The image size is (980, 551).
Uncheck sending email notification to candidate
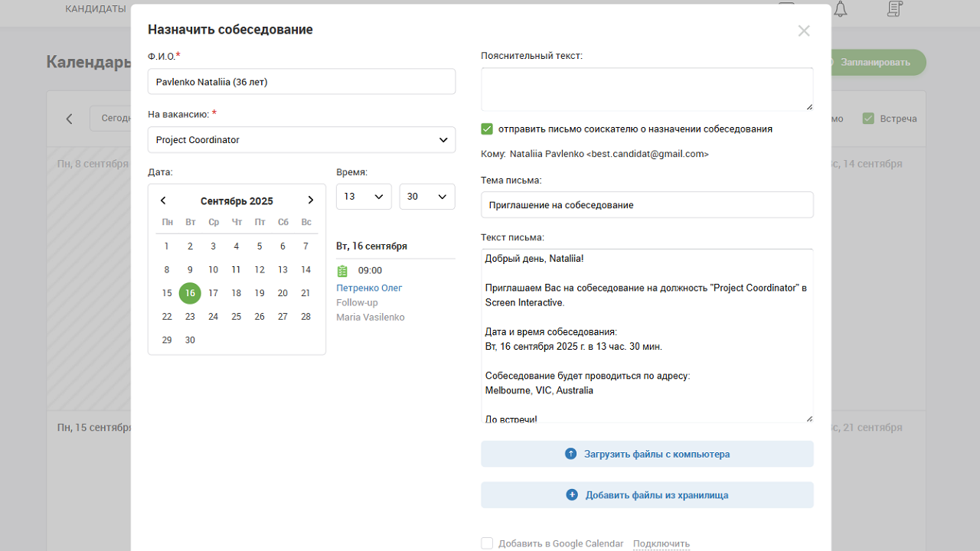487,129
